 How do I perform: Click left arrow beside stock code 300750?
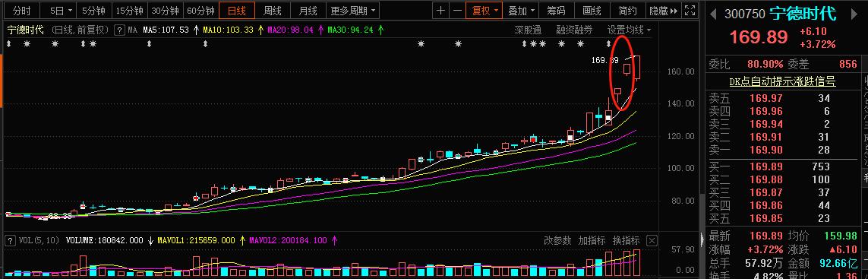click(712, 14)
